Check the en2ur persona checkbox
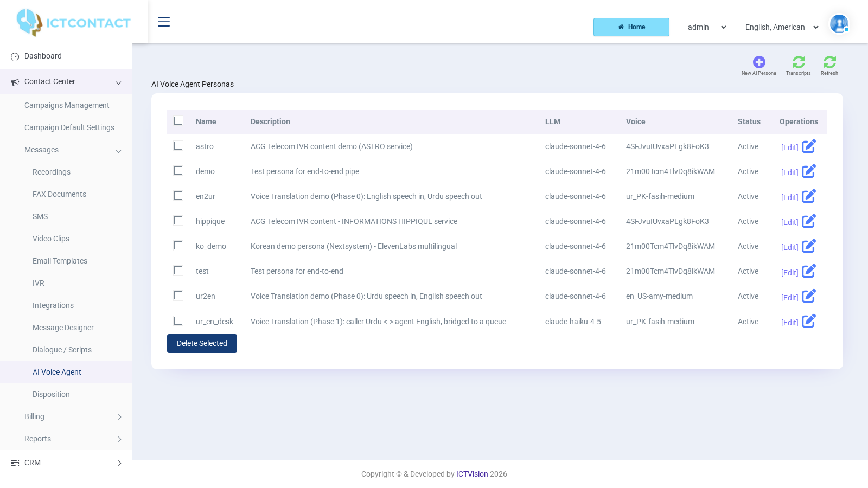The height and width of the screenshot is (488, 868). 178,196
